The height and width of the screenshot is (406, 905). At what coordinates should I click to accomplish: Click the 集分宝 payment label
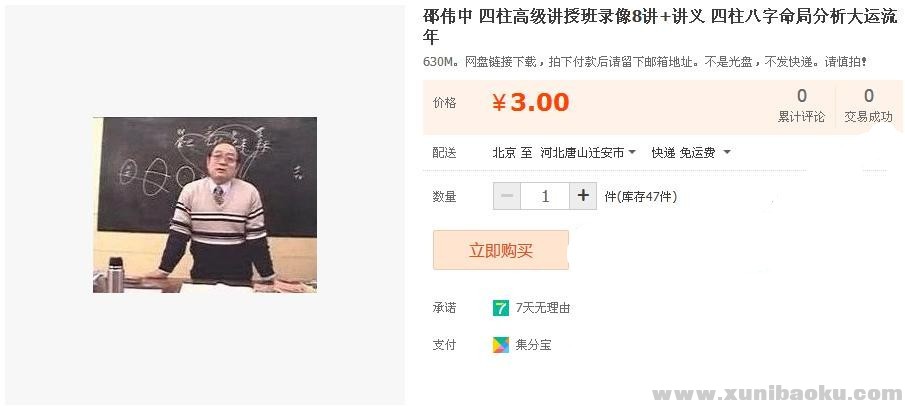[x=533, y=345]
